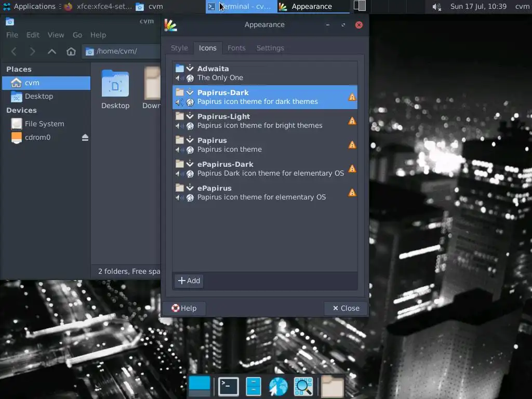Click the workspace switcher in the top panel
Viewport: 532px width, 399px height.
tap(360, 6)
